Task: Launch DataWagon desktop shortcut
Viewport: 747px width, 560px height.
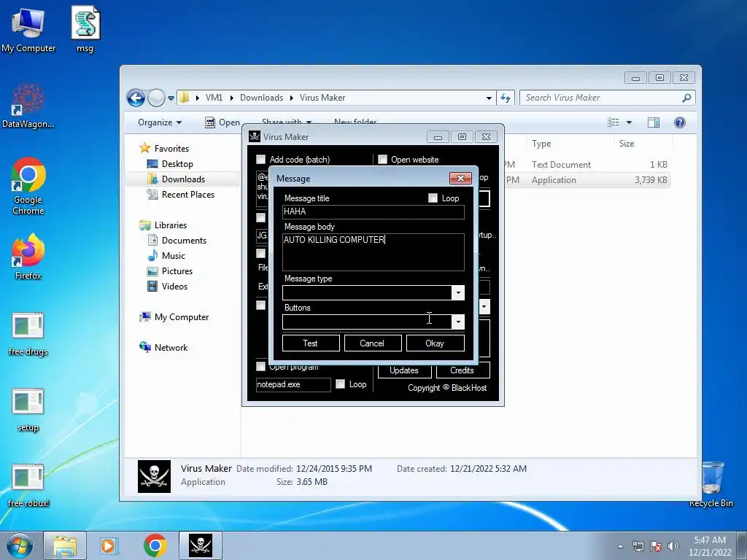Action: tap(28, 106)
